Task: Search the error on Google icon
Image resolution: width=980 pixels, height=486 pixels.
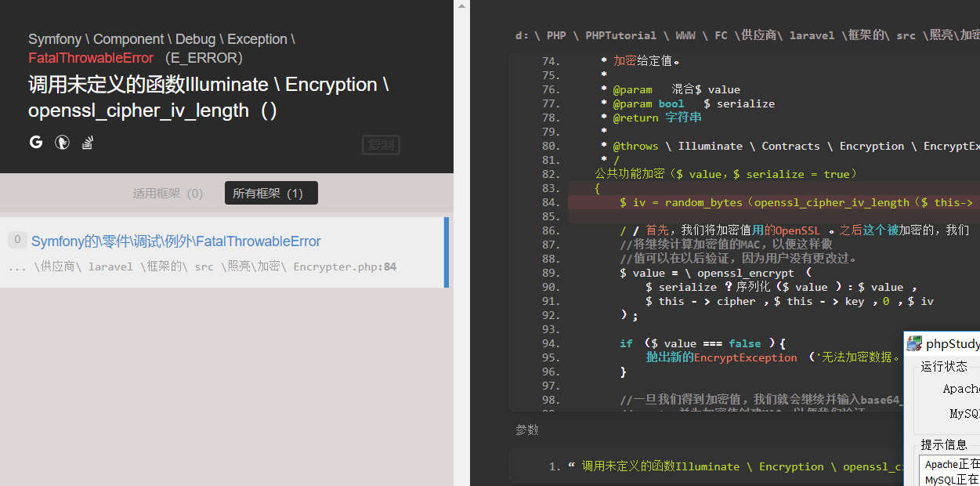Action: pos(36,142)
